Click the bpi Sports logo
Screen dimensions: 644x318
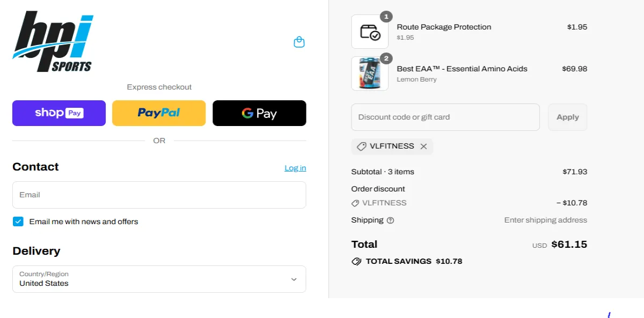click(x=52, y=41)
